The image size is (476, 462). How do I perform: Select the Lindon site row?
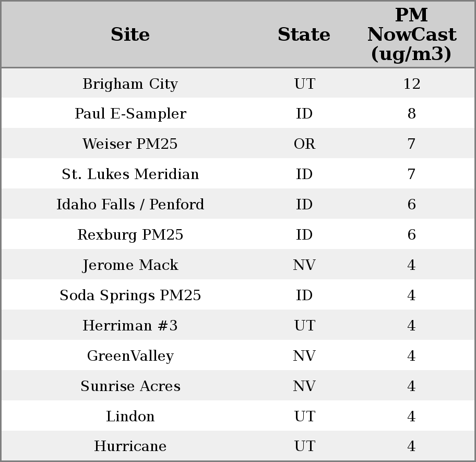pyautogui.click(x=130, y=417)
